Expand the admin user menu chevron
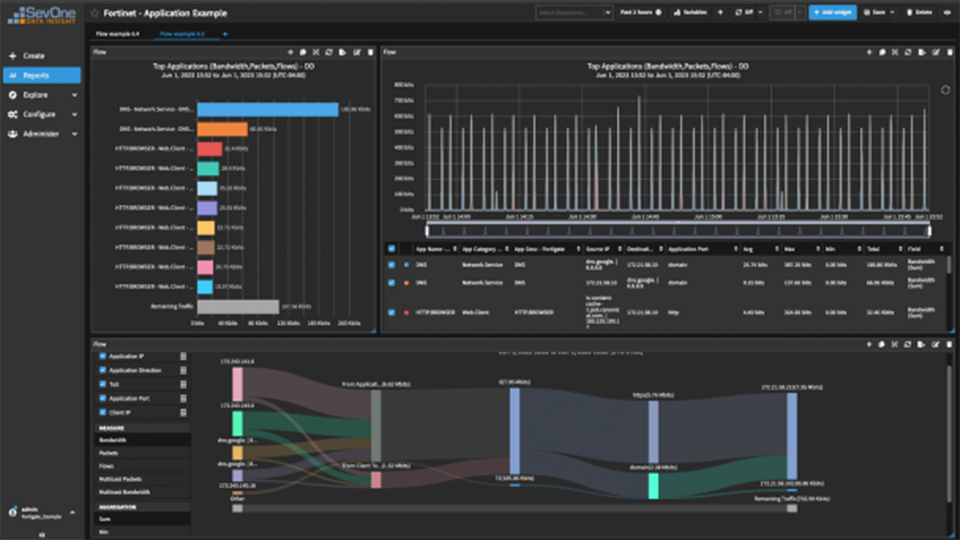This screenshot has width=960, height=540. pyautogui.click(x=72, y=512)
